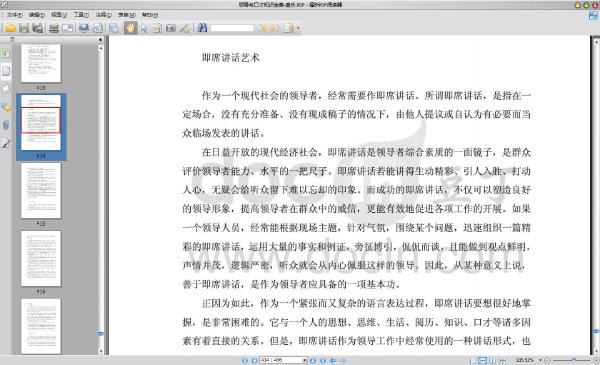This screenshot has height=365, width=600.
Task: Click the page layout icon left of the Hand tool
Action: click(x=113, y=28)
